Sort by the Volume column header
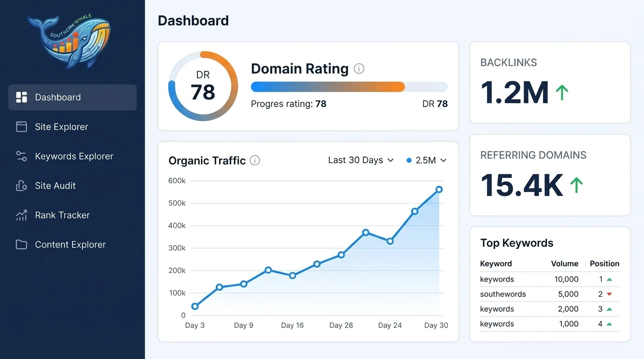The width and height of the screenshot is (644, 359). (564, 264)
